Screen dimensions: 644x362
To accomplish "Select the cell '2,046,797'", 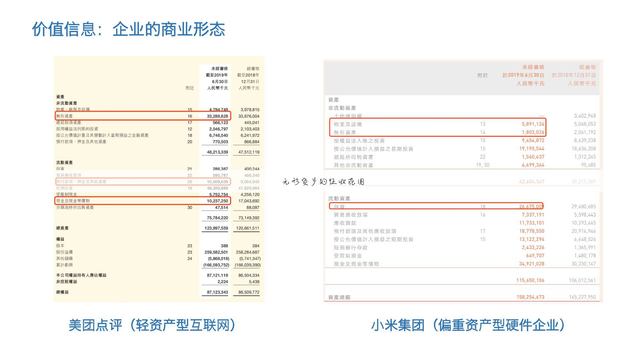I will click(218, 129).
